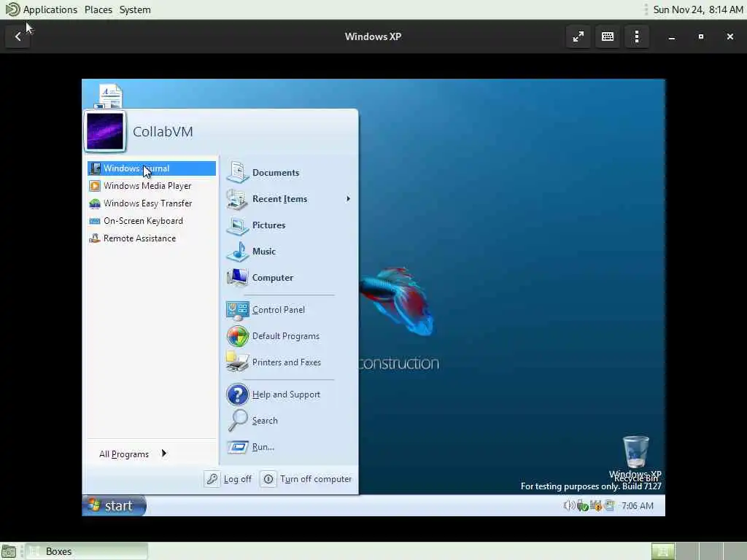Open the Documents folder icon
Viewport: 747px width, 560px height.
(x=237, y=172)
